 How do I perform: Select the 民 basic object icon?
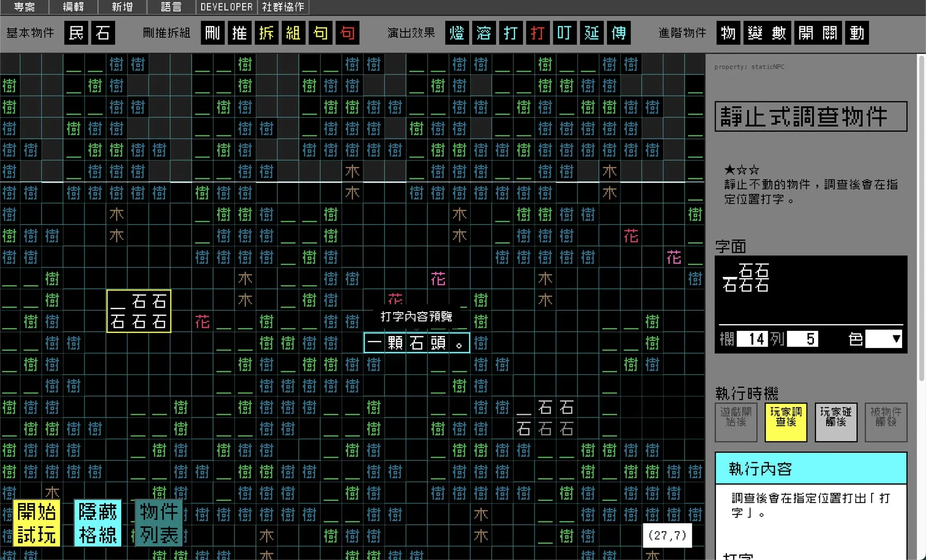[76, 33]
